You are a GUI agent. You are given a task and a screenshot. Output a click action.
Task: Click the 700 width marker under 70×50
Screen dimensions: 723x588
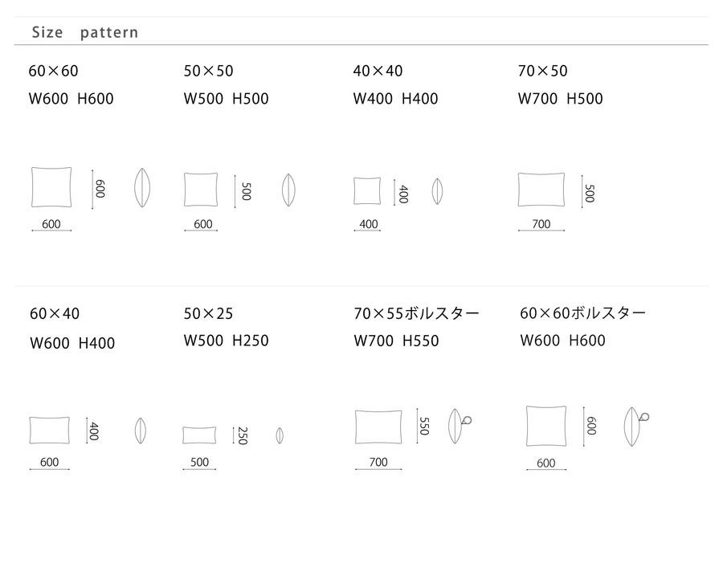(x=541, y=225)
